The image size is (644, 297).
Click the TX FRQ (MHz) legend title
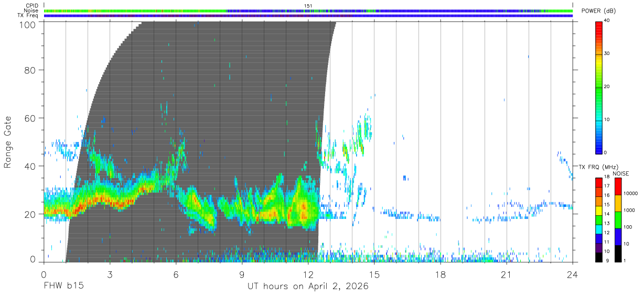pos(599,167)
